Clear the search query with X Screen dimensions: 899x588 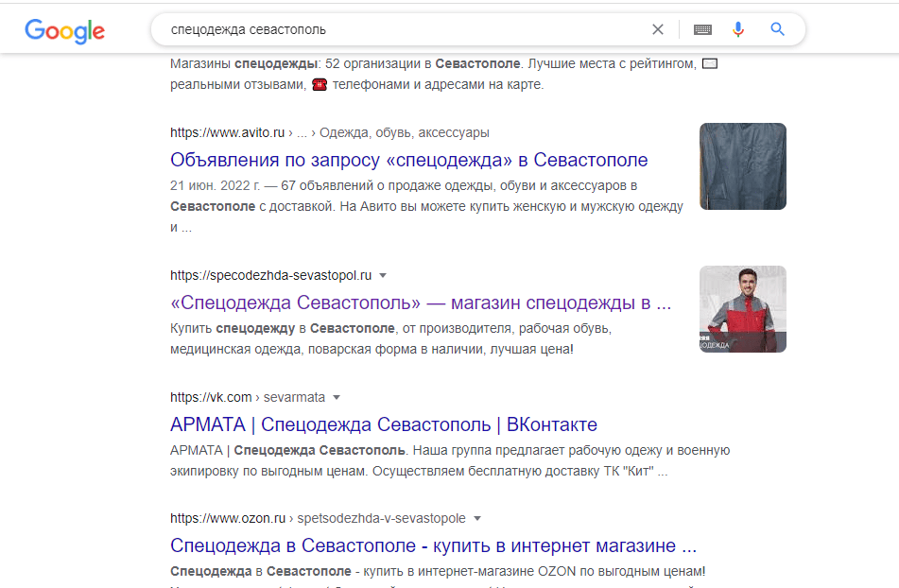(x=658, y=29)
